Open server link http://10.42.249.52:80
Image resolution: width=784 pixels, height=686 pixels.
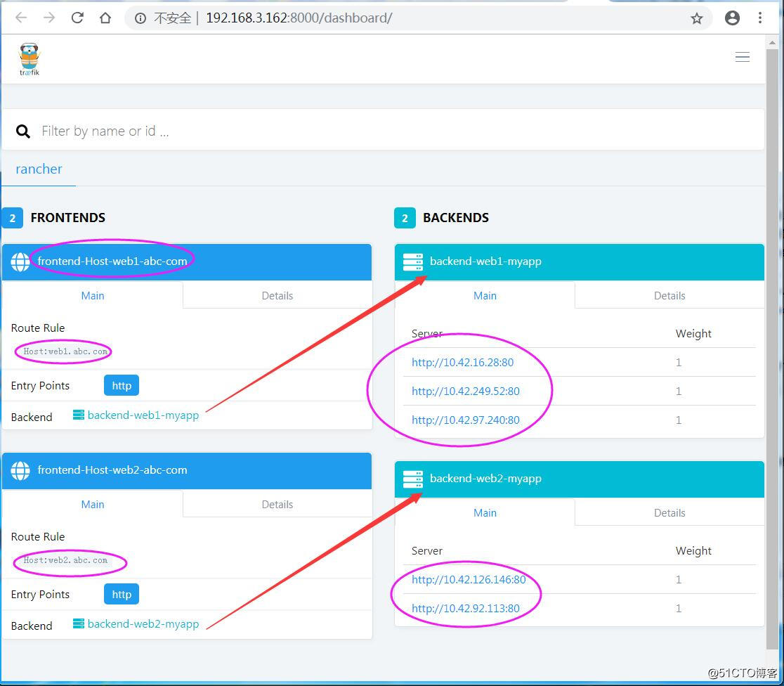click(x=466, y=391)
